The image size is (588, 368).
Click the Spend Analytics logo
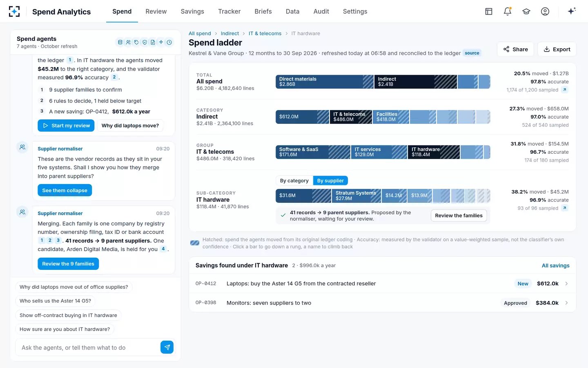[14, 11]
